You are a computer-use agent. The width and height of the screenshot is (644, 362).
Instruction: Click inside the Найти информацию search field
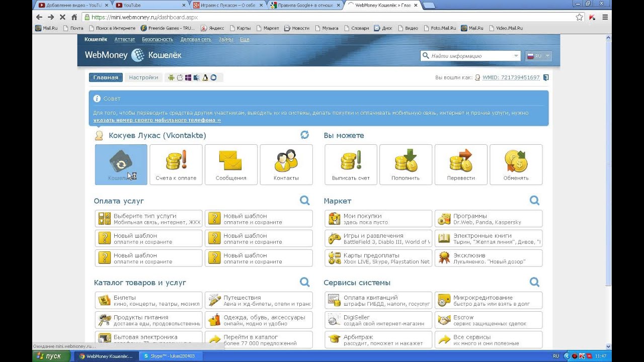tap(470, 56)
